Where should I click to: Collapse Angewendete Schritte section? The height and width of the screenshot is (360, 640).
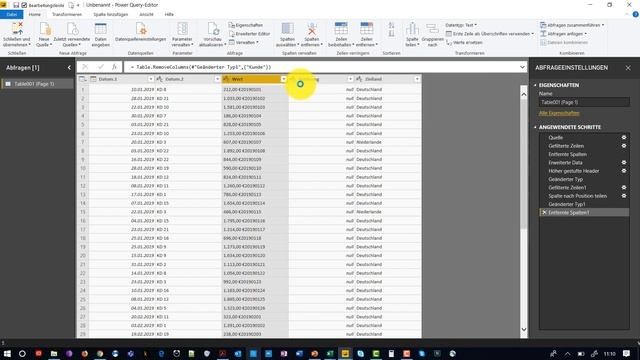click(535, 127)
